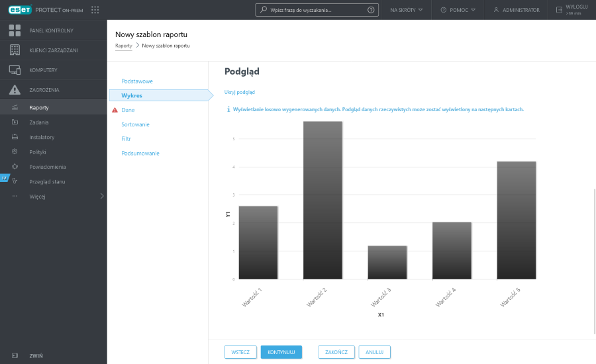Select Raporty in sidebar

point(54,107)
